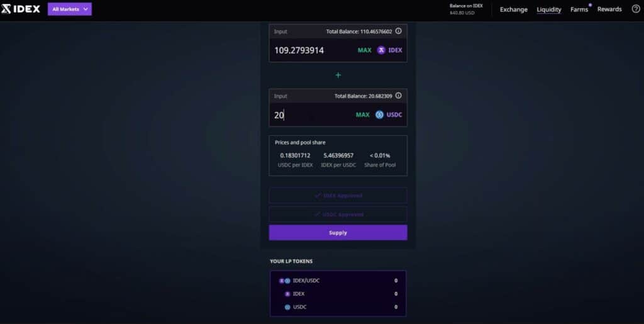The width and height of the screenshot is (644, 324).
Task: Click the purple Supply button
Action: 338,233
